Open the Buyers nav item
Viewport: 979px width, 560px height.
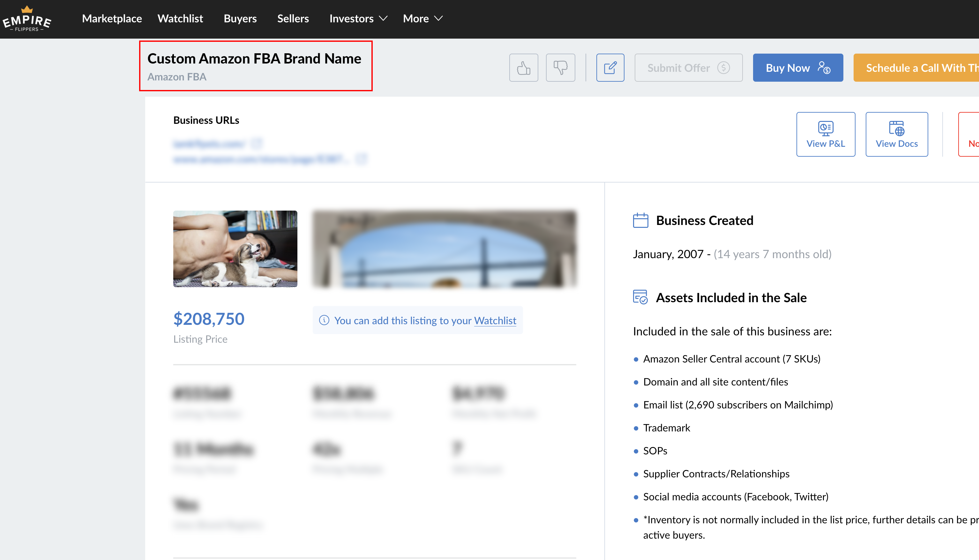coord(240,19)
